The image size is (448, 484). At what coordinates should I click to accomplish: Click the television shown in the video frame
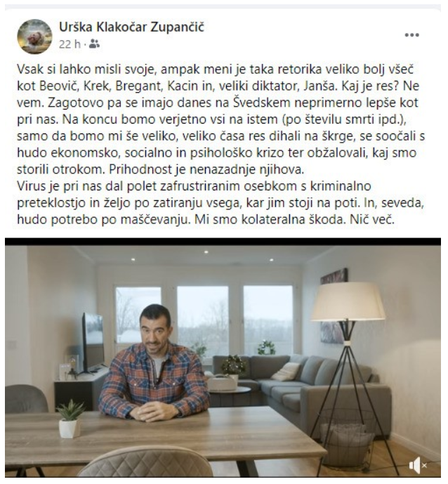pyautogui.click(x=92, y=342)
